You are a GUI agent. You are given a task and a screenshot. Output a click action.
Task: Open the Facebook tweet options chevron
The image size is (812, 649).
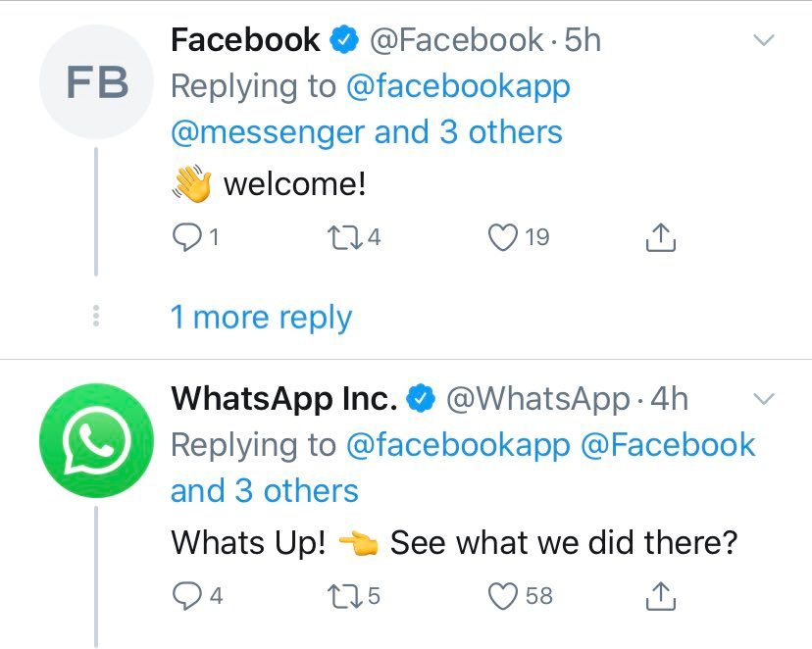(763, 40)
